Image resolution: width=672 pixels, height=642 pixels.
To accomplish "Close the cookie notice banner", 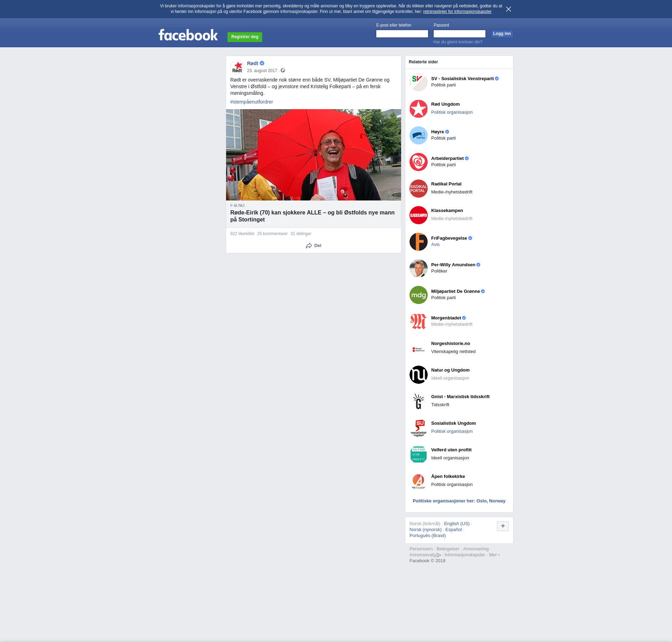I will point(509,9).
